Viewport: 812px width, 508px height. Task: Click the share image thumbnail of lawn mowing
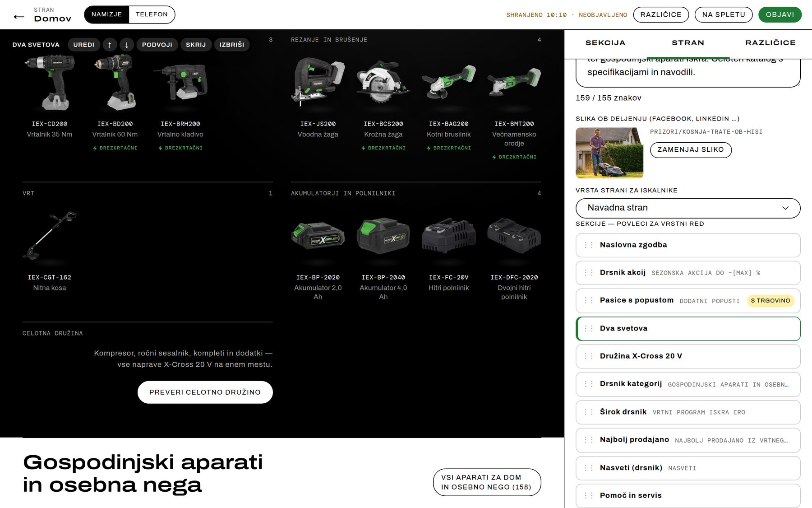609,153
